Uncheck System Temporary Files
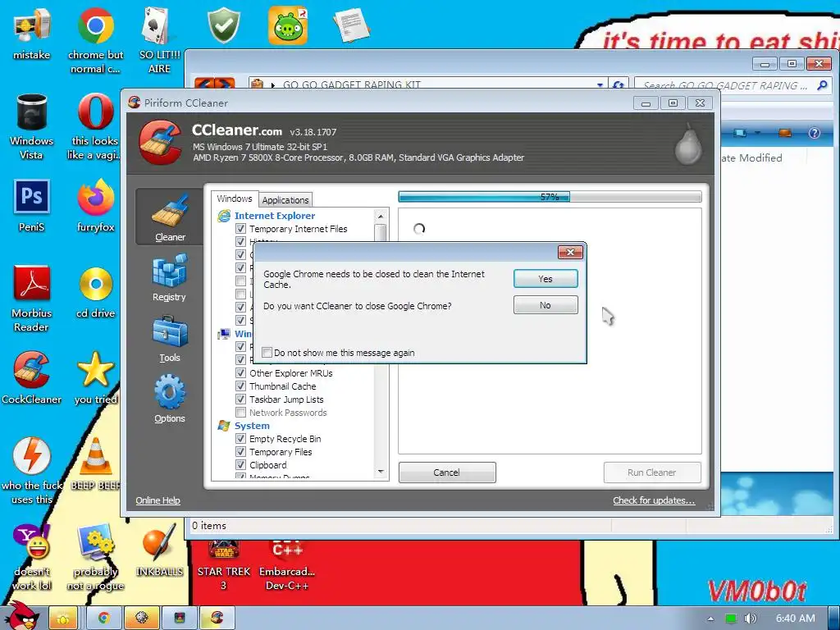Screen dimensions: 840x630 240,452
